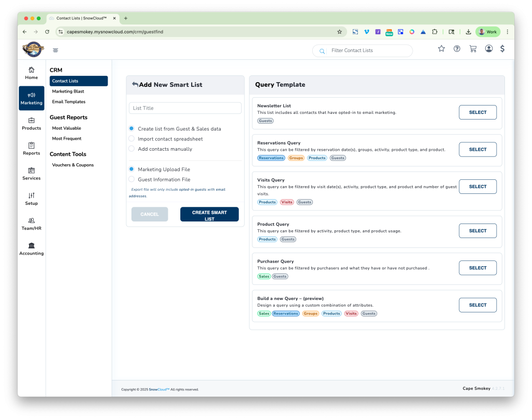Click SELECT for the Newsletter List template
This screenshot has height=420, width=532.
(x=477, y=112)
